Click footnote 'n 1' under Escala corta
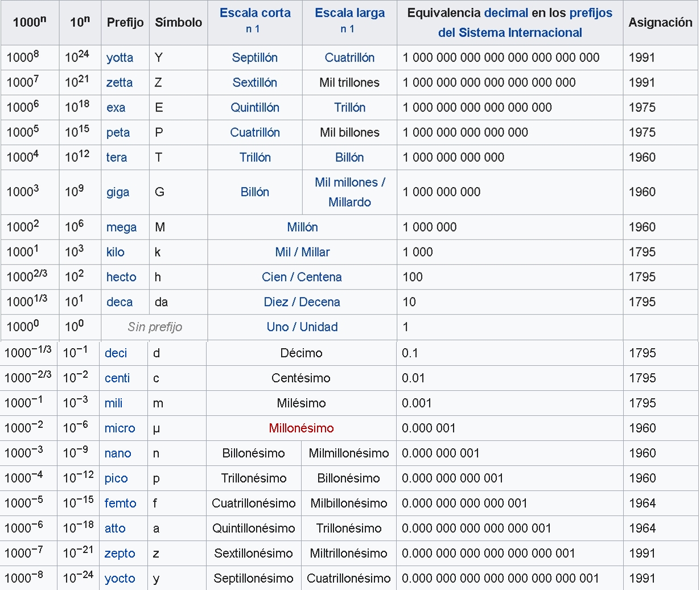 click(253, 29)
